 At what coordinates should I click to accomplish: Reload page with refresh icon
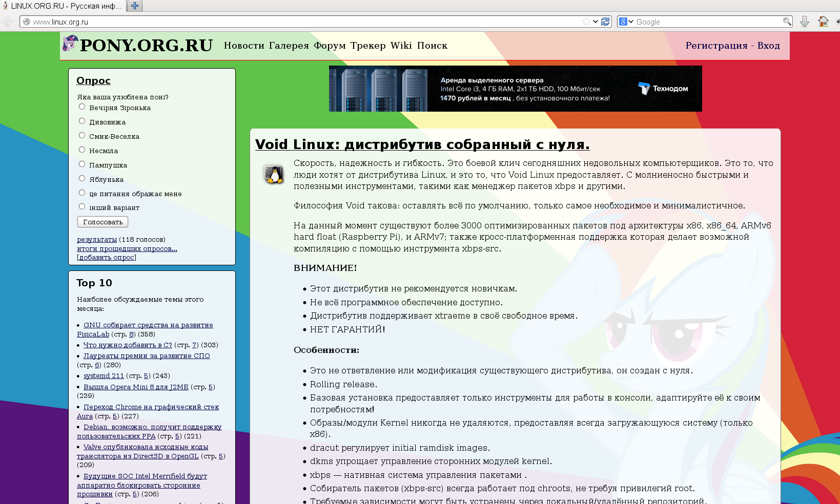click(x=605, y=22)
